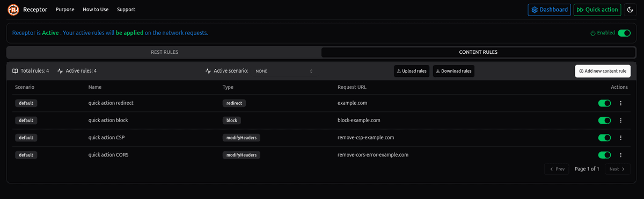The height and width of the screenshot is (199, 644).
Task: Go to Prev page
Action: coord(557,169)
